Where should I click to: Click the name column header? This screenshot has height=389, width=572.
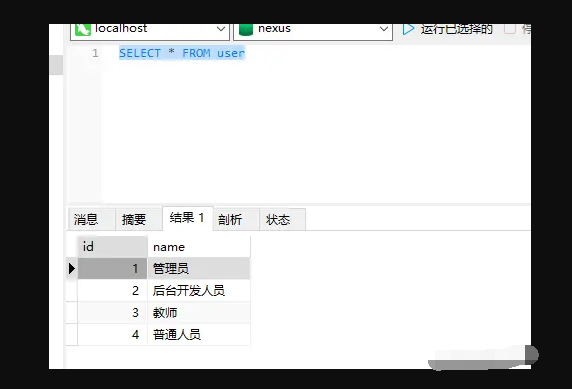point(199,247)
